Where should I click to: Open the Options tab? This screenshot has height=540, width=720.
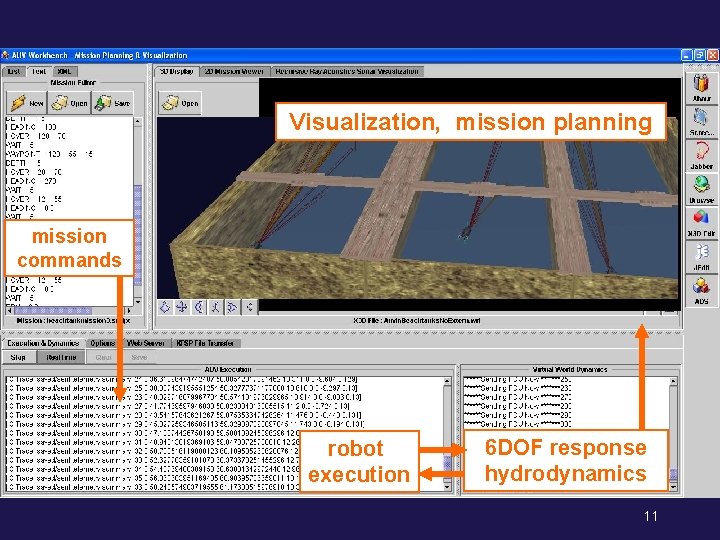coord(103,343)
